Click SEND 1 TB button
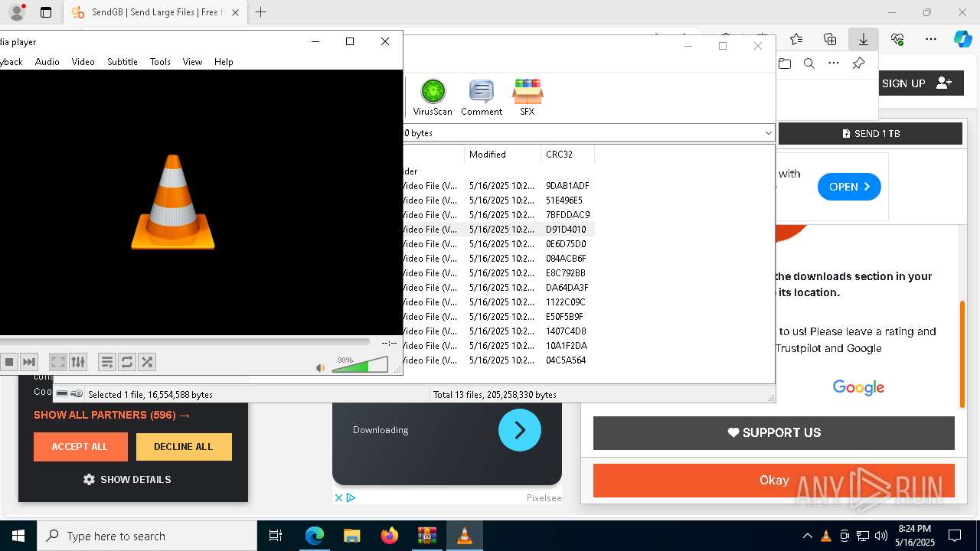The height and width of the screenshot is (551, 980). click(x=871, y=133)
